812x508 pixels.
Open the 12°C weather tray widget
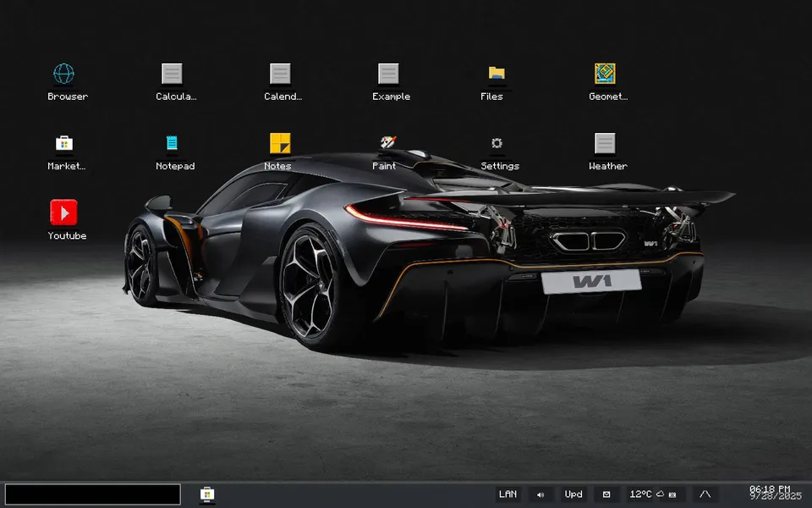[656, 494]
